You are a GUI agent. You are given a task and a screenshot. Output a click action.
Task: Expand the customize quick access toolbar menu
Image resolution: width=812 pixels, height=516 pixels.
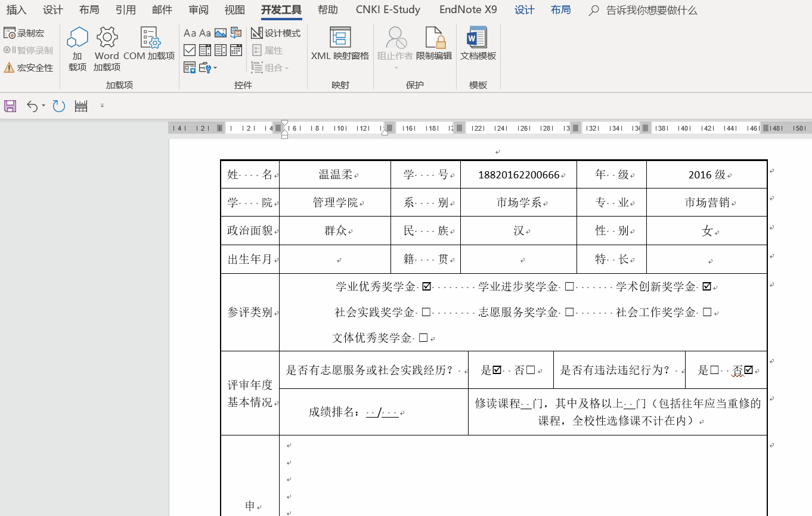tap(102, 106)
